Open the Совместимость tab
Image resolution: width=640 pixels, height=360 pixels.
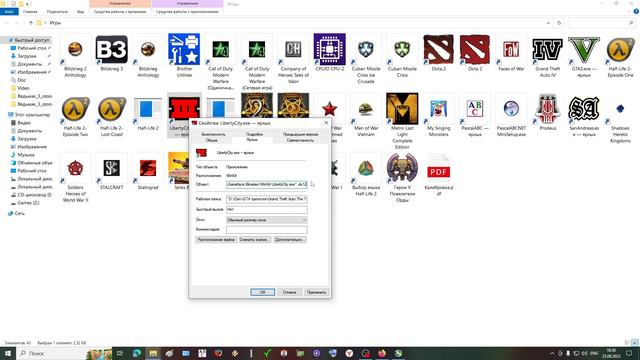tap(300, 140)
